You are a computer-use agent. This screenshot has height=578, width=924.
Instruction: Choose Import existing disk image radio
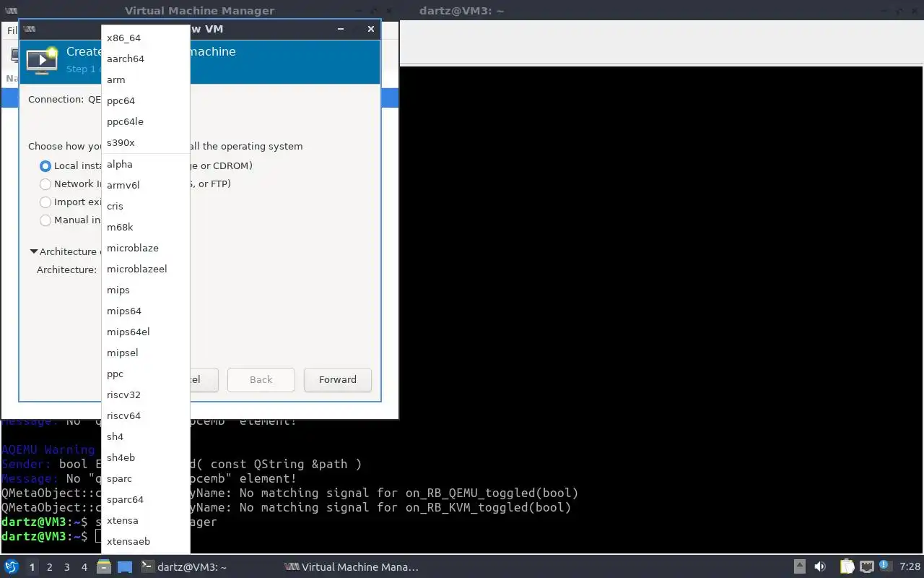45,202
